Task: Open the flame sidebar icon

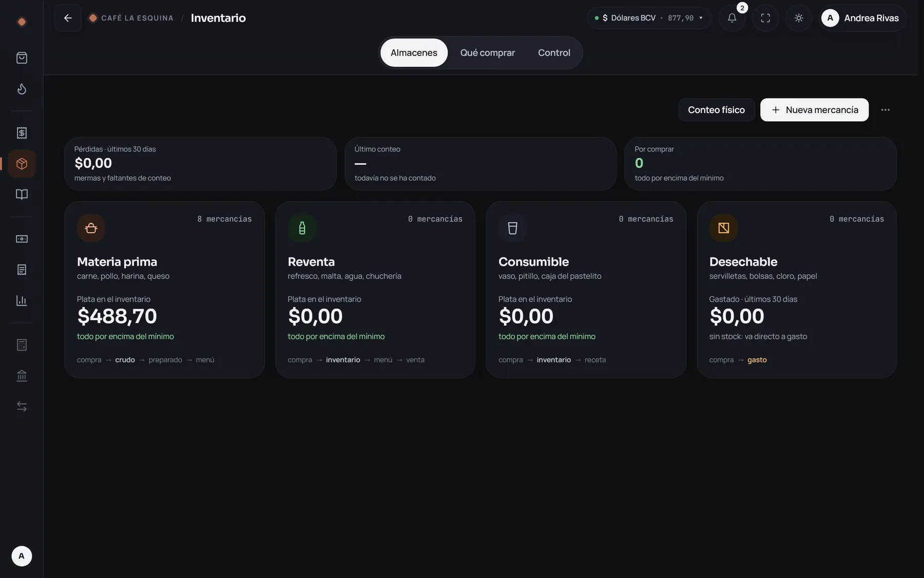Action: [x=22, y=89]
